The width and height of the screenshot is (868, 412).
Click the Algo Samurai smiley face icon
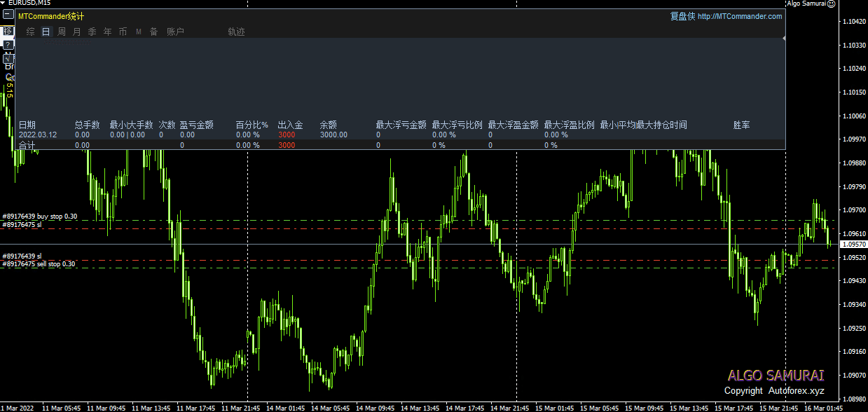pos(831,4)
